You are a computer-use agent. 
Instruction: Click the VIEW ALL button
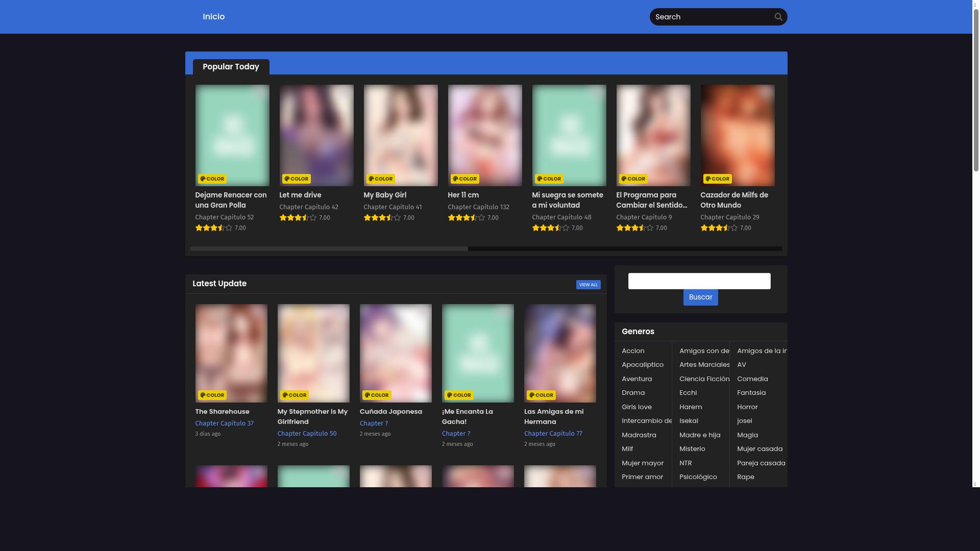pyautogui.click(x=588, y=285)
